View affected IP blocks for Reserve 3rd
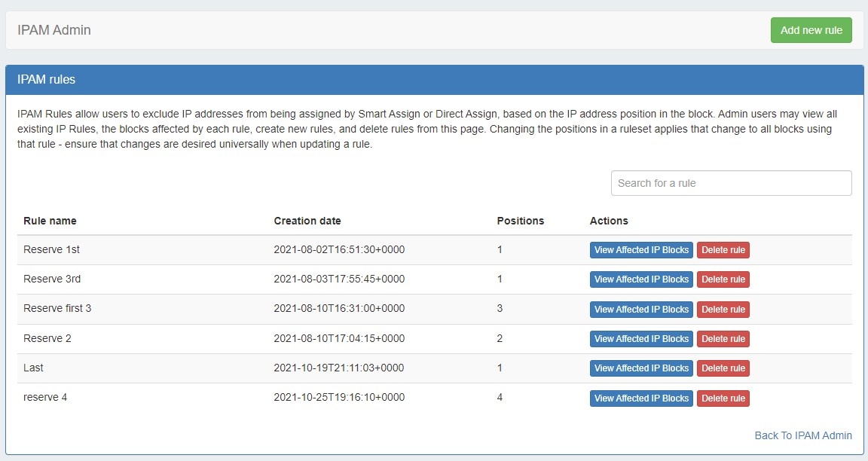 [641, 279]
